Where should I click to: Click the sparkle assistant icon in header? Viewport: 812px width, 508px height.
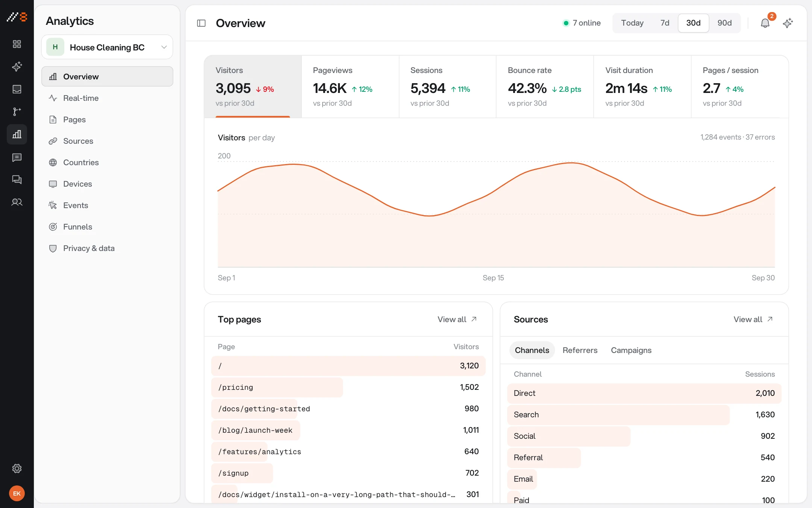click(788, 23)
